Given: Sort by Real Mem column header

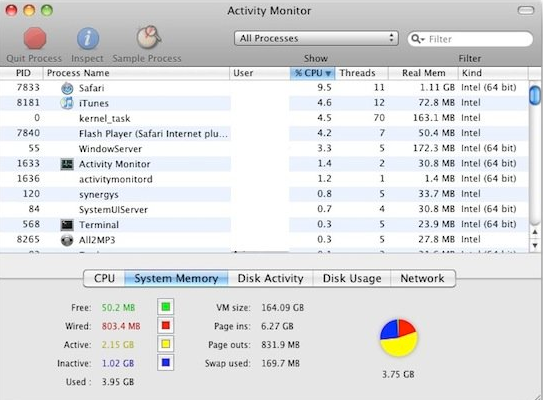Looking at the screenshot, I should coord(424,73).
